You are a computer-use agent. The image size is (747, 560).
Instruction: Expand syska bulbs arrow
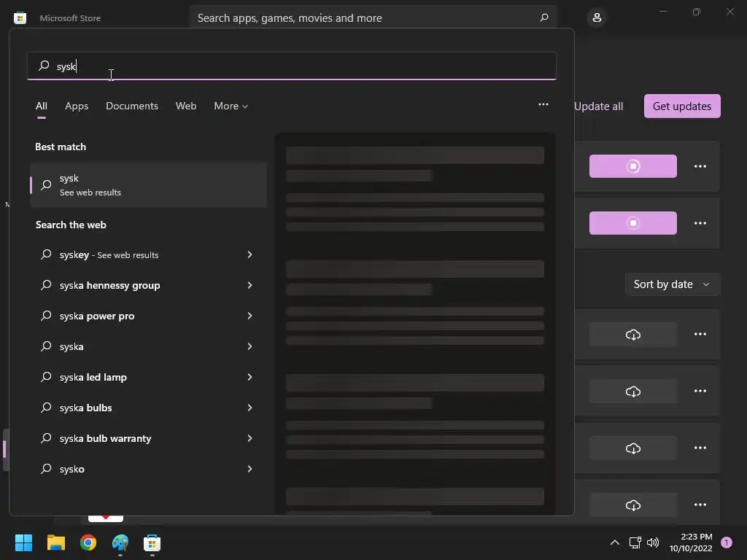coord(249,408)
